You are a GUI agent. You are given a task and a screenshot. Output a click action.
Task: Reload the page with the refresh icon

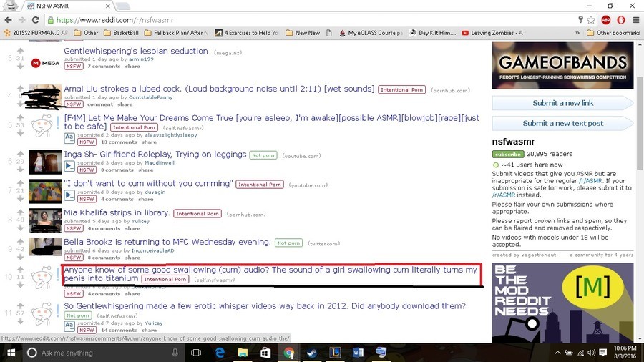click(x=39, y=20)
